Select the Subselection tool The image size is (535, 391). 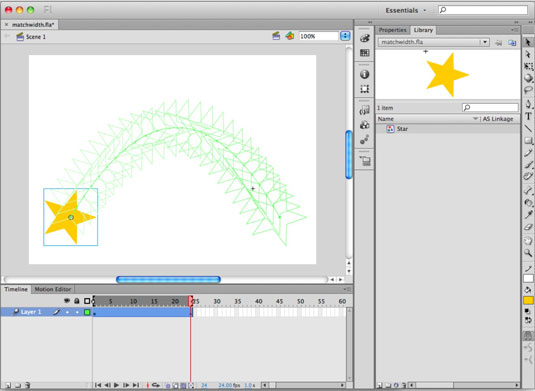pos(528,54)
